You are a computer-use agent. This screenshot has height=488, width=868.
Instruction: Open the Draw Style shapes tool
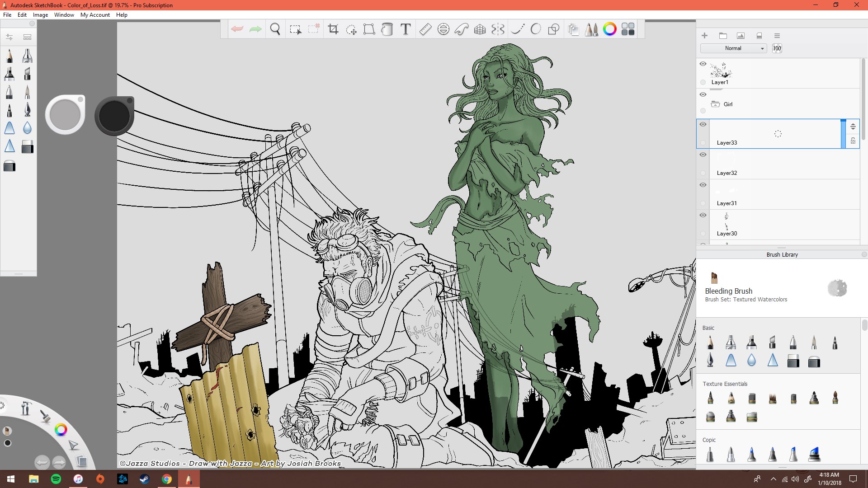[554, 29]
